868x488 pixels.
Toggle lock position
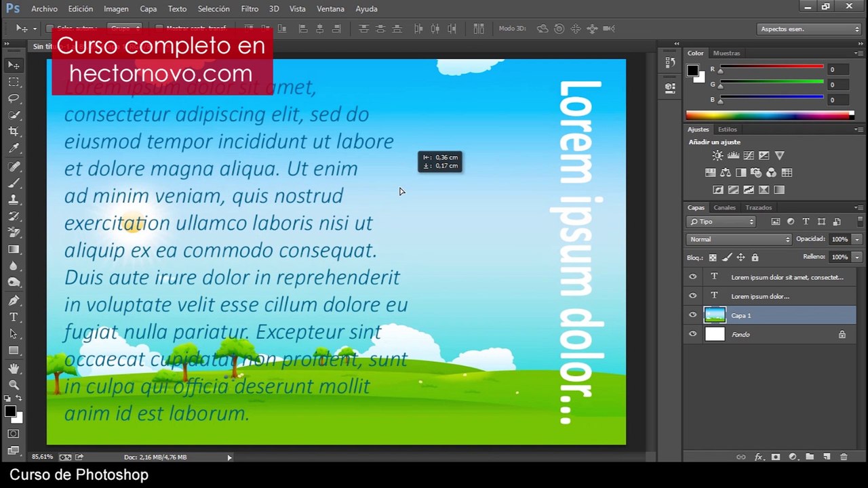click(741, 258)
